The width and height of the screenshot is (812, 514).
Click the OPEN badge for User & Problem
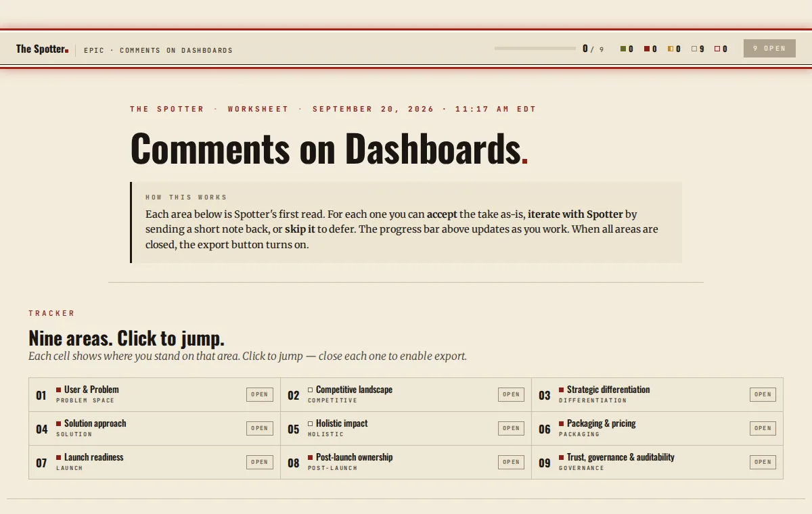(260, 395)
